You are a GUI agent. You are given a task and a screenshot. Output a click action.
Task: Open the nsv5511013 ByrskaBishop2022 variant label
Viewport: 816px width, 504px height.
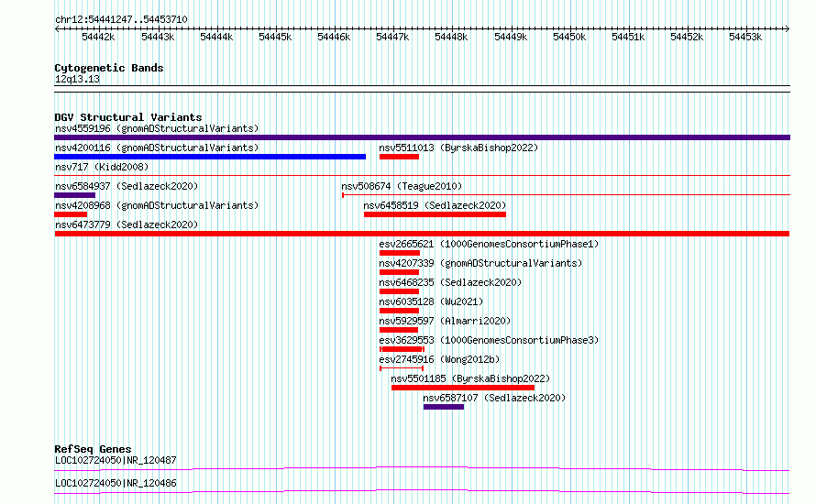[458, 148]
